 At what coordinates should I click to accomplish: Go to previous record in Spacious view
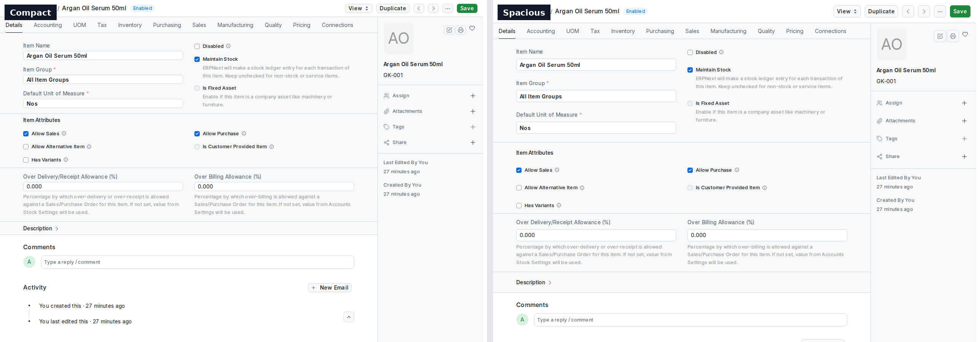click(908, 11)
